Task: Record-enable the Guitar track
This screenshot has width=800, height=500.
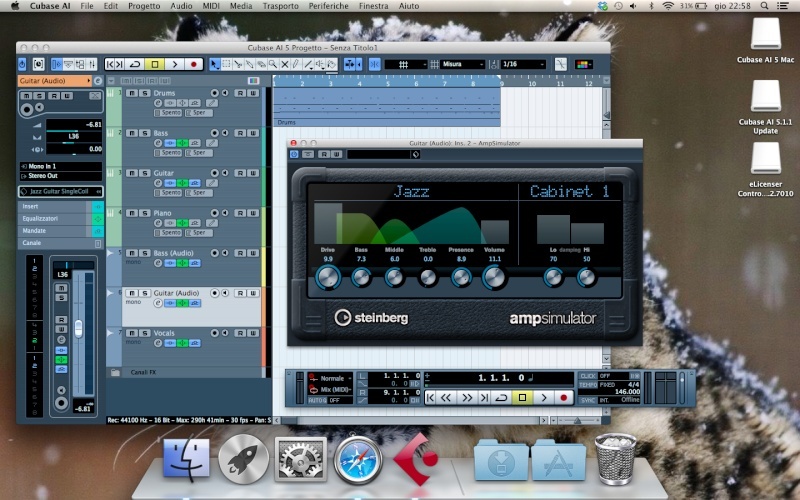Action: 215,173
